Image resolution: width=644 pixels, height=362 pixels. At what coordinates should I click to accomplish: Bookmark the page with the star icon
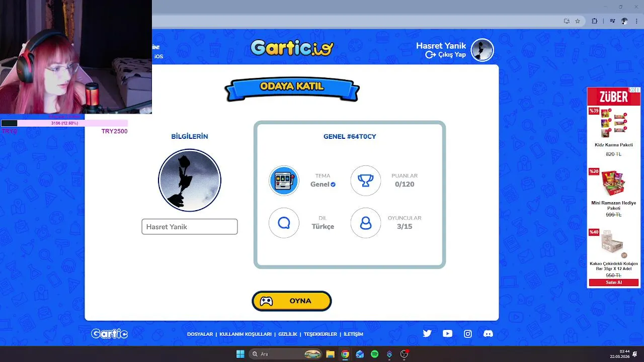click(578, 21)
